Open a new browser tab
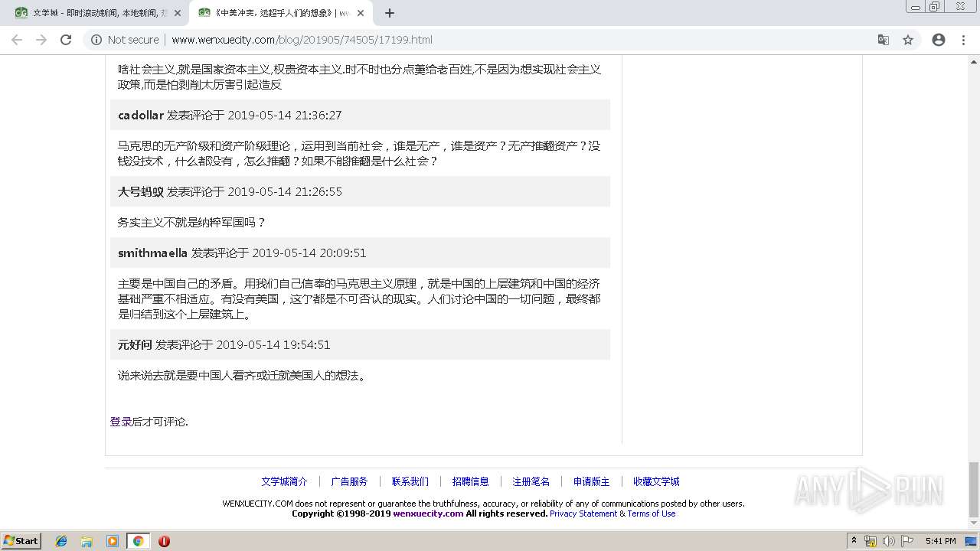Screen dimensions: 980x551 (389, 13)
